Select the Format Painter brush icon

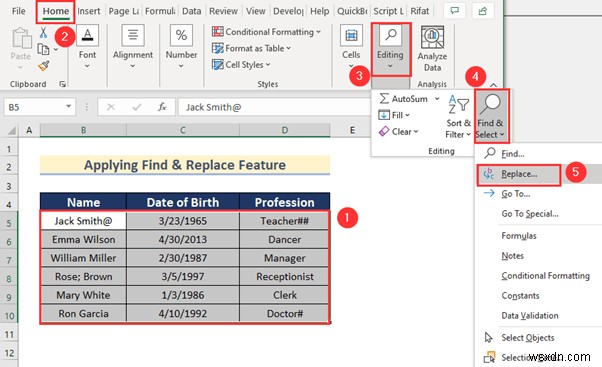(43, 66)
